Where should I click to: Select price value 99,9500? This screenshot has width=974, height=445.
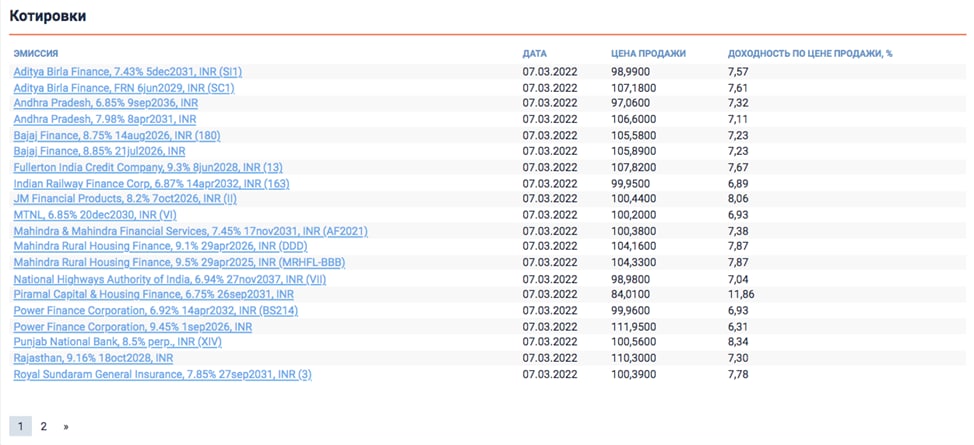[x=630, y=183]
